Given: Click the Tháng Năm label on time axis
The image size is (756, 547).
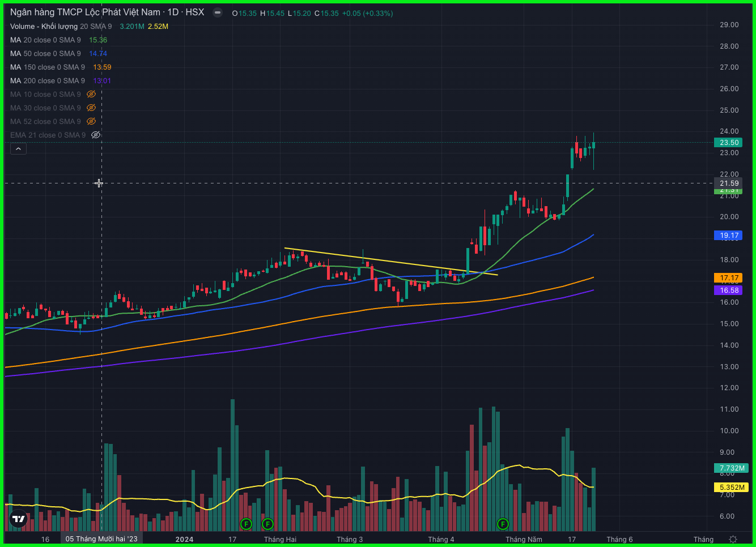Looking at the screenshot, I should (x=524, y=539).
